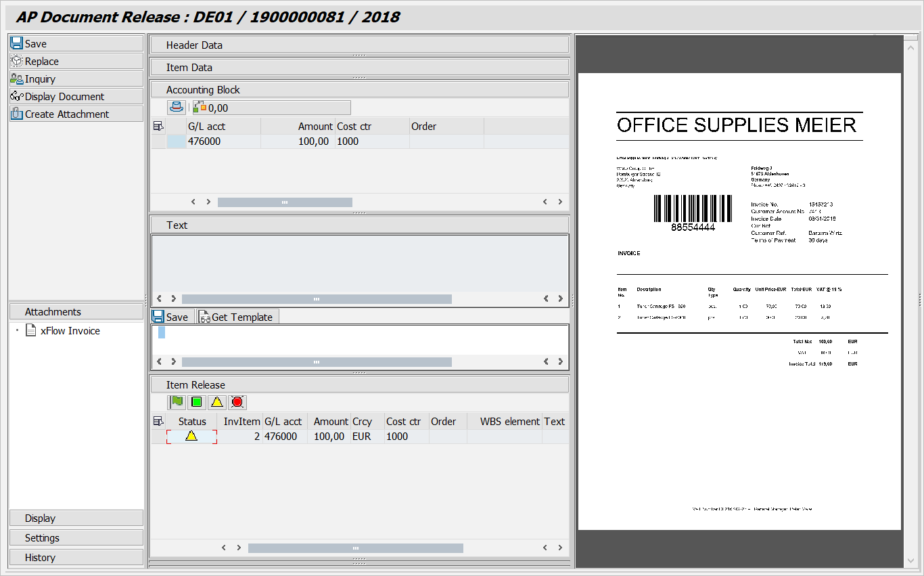Expand the Item Data section
The image size is (924, 576).
(x=359, y=68)
